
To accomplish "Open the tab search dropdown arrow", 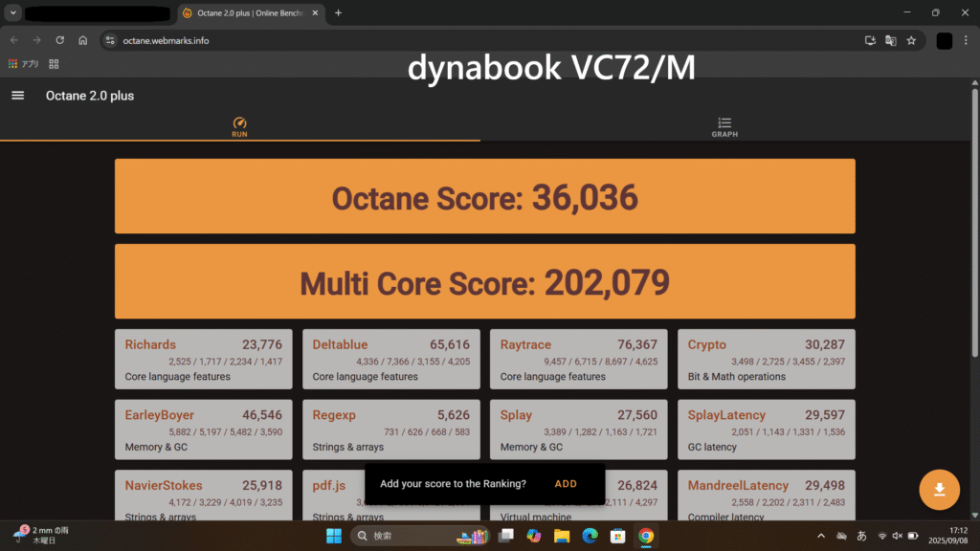I will [13, 12].
